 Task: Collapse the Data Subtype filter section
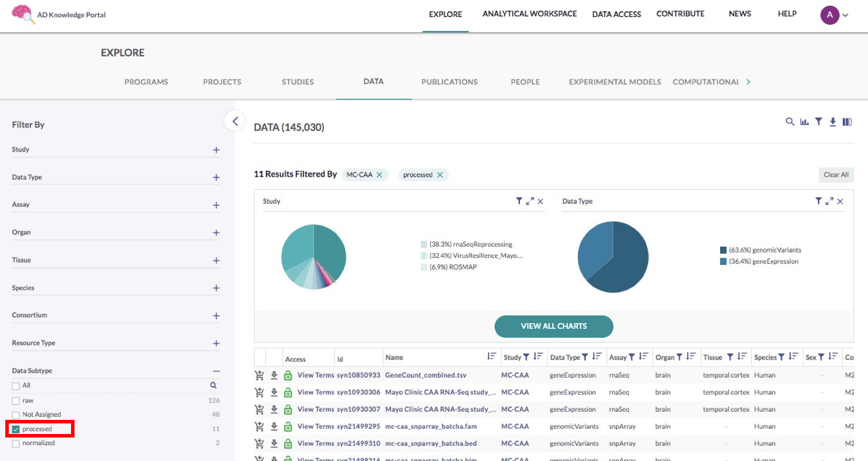click(x=216, y=371)
